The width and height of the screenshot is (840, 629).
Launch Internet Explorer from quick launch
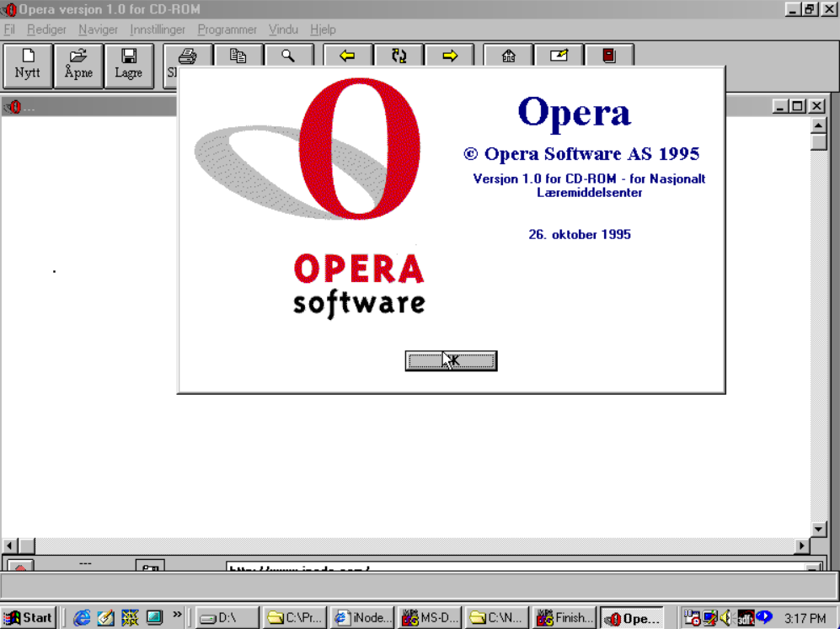tap(82, 617)
